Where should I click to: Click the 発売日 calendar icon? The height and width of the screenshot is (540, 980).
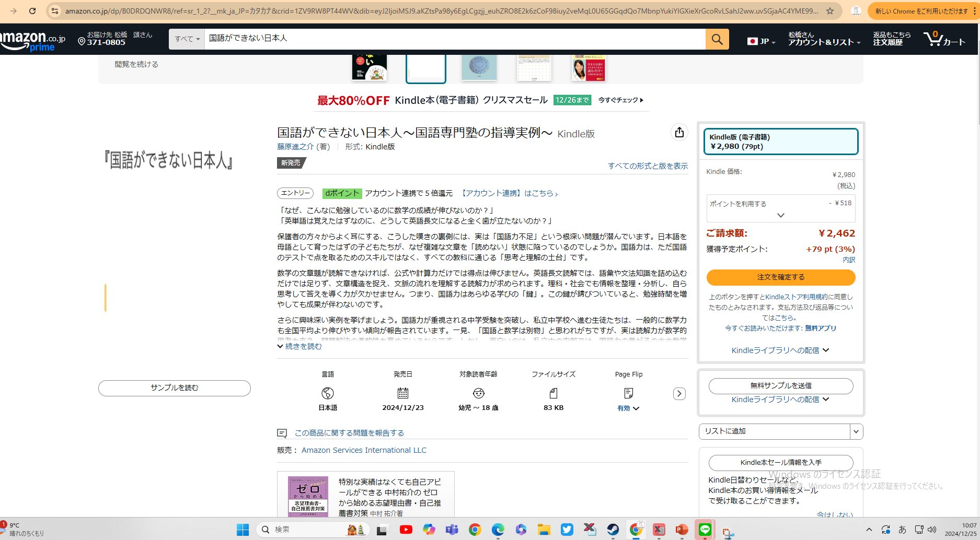coord(402,393)
